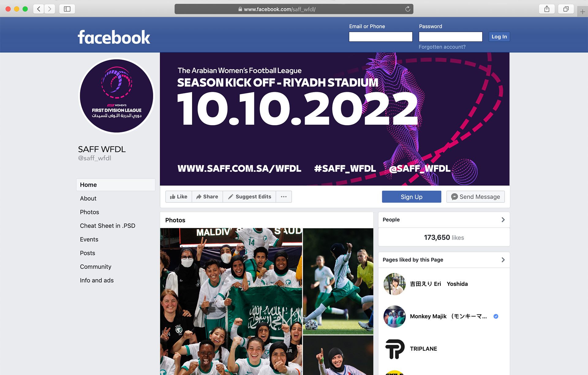Viewport: 588px width, 375px height.
Task: Show the tab overview icon
Action: pyautogui.click(x=566, y=9)
